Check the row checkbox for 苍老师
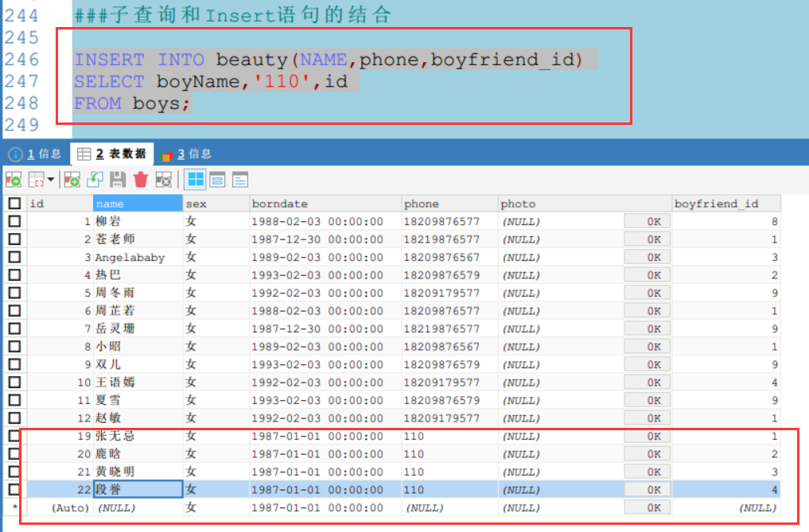Viewport: 809px width, 532px height. (14, 239)
